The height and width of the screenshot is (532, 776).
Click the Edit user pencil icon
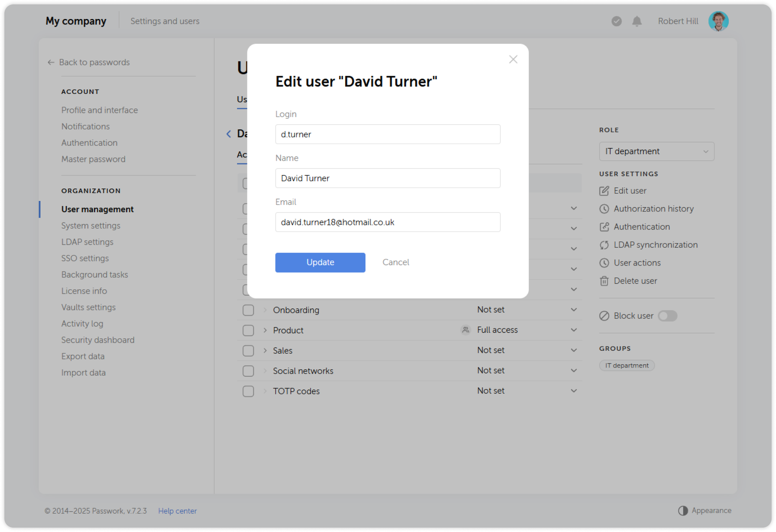coord(604,190)
